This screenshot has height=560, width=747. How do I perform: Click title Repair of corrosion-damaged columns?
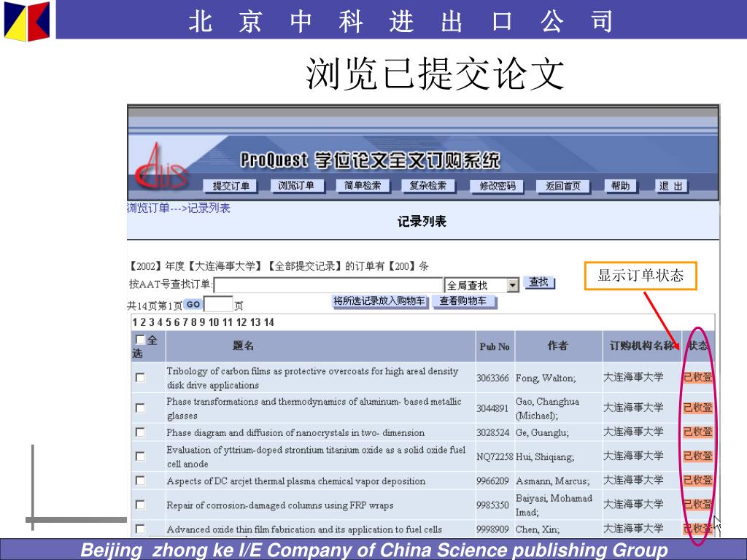(x=280, y=505)
